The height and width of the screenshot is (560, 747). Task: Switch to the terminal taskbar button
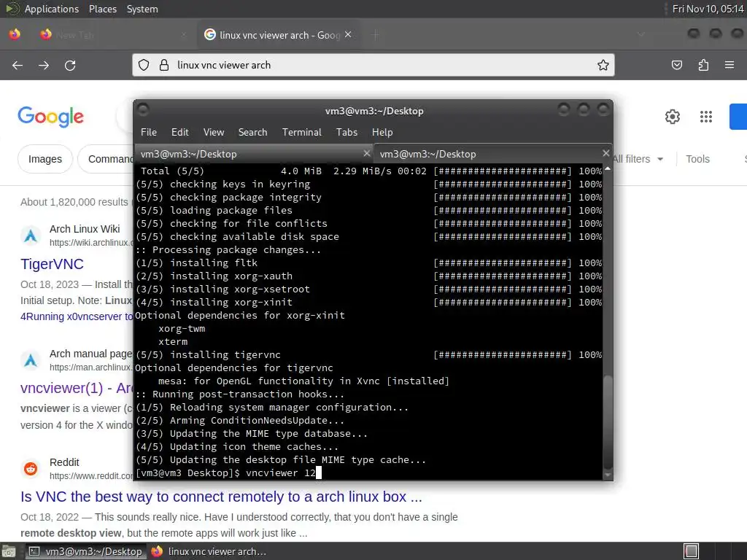coord(85,551)
